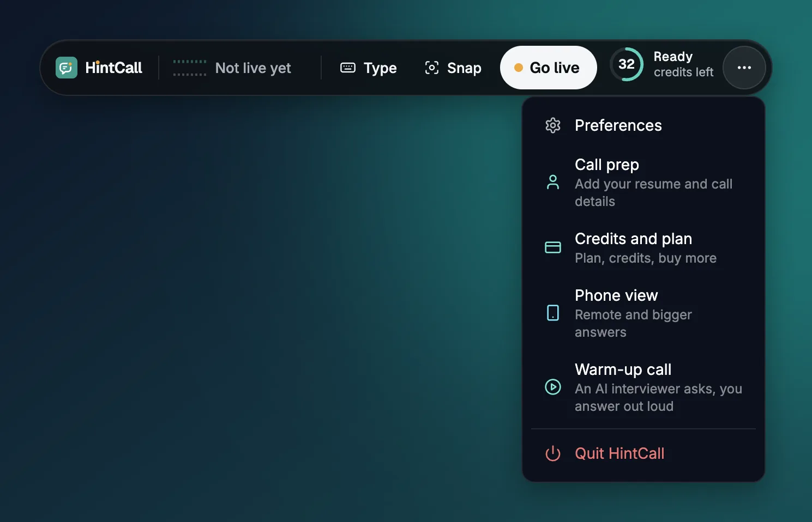Click the "Ready" status label
The height and width of the screenshot is (522, 812).
coord(673,57)
